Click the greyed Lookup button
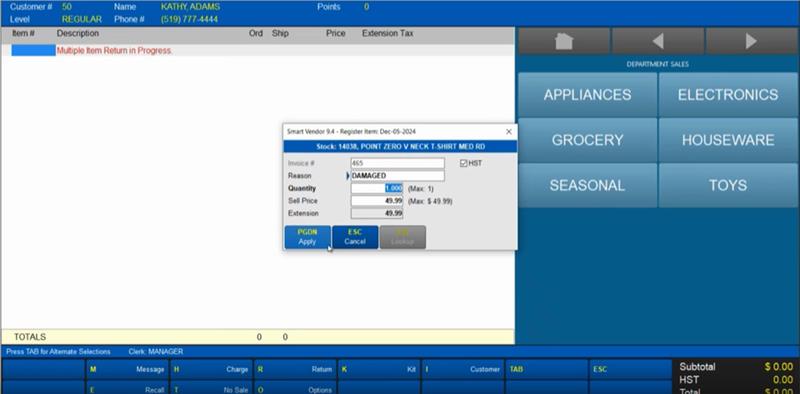This screenshot has width=800, height=394. pos(403,237)
